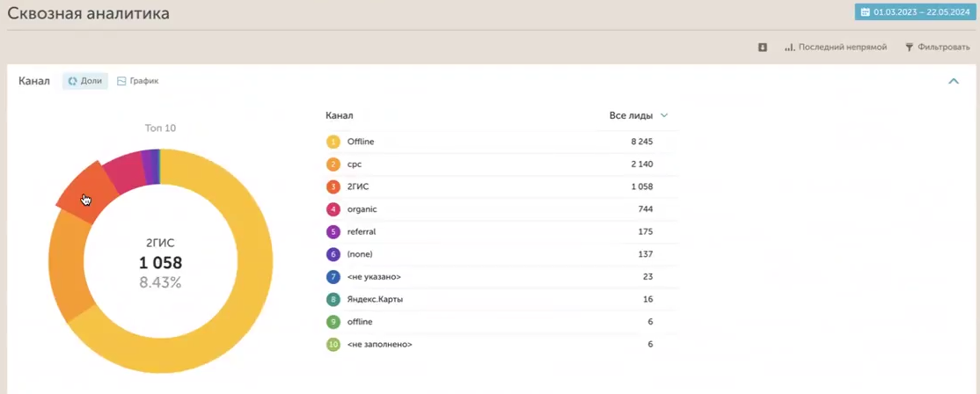Select the (none) channel row label

point(360,254)
